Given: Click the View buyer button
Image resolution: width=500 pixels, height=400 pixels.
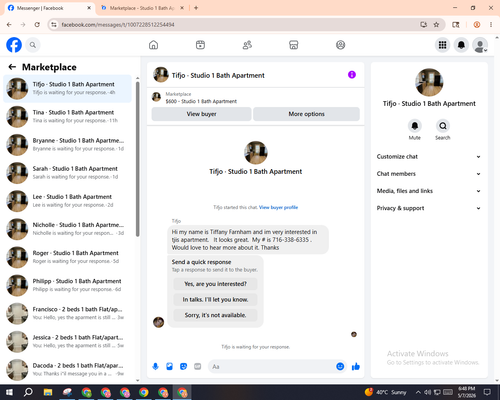Looking at the screenshot, I should coord(201,114).
